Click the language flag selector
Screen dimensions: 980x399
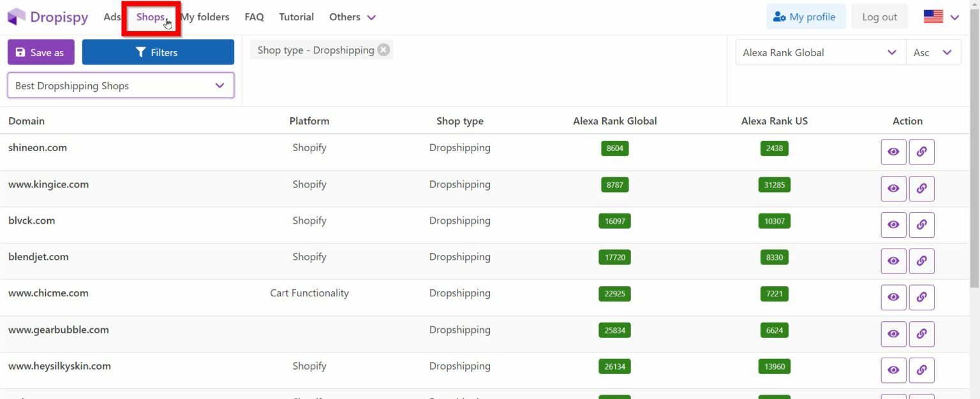point(934,17)
